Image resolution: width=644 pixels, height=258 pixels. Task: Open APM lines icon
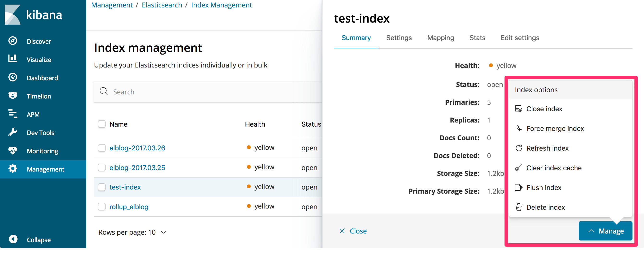(13, 114)
